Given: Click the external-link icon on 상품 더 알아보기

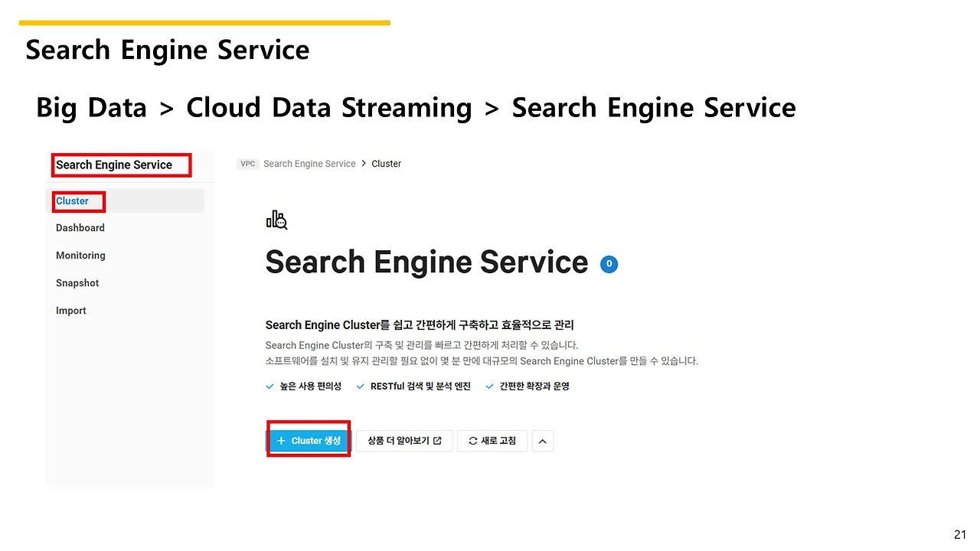Looking at the screenshot, I should coord(436,441).
